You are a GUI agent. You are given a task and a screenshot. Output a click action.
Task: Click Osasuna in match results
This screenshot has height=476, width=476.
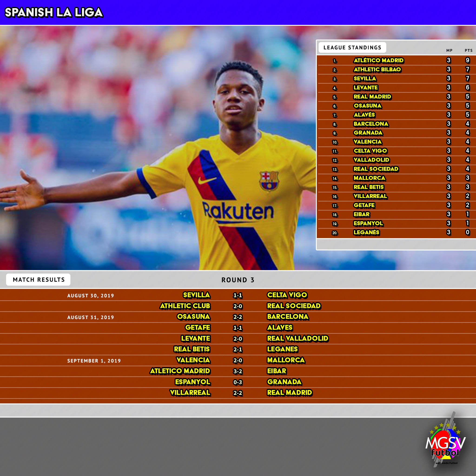click(194, 317)
